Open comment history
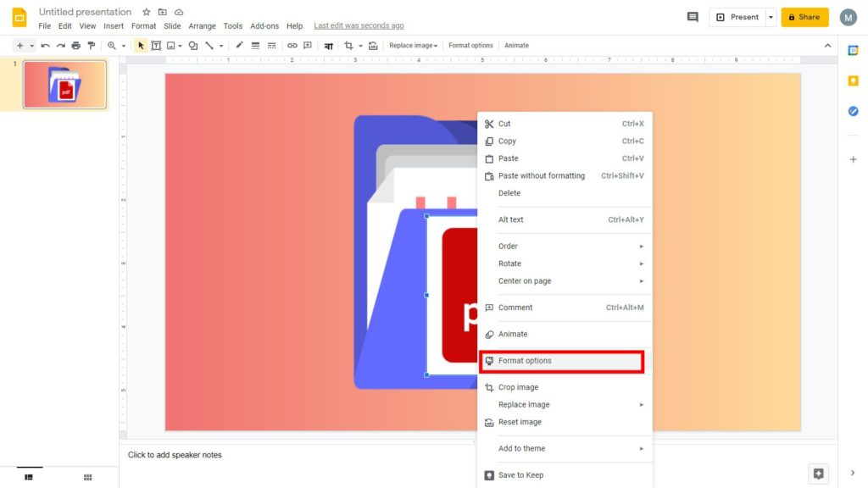868x488 pixels. click(693, 17)
